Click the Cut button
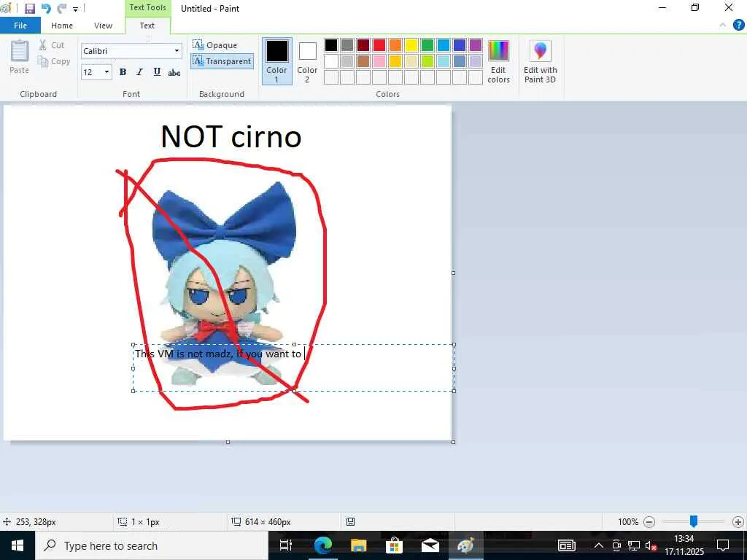 point(52,44)
